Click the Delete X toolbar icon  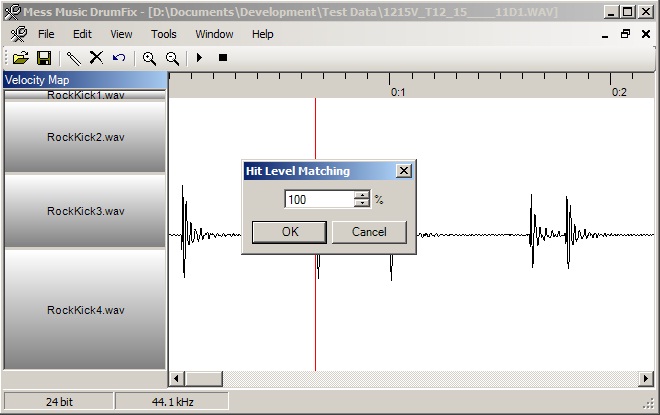[97, 58]
